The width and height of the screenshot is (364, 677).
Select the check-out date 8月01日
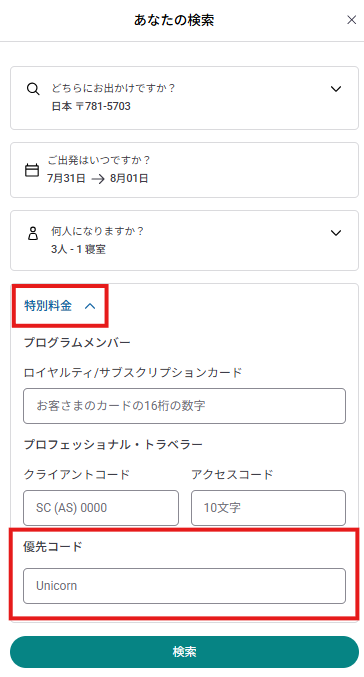click(129, 178)
